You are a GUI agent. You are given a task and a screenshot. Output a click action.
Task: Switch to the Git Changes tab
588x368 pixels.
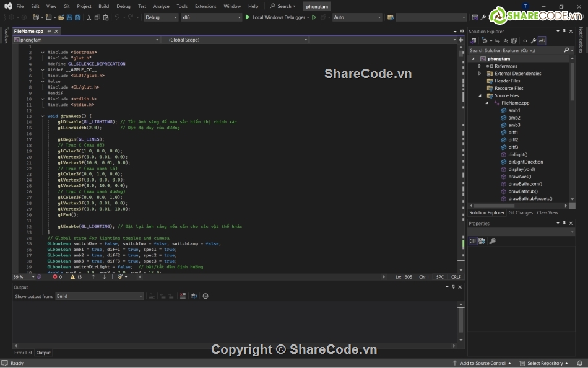tap(521, 212)
